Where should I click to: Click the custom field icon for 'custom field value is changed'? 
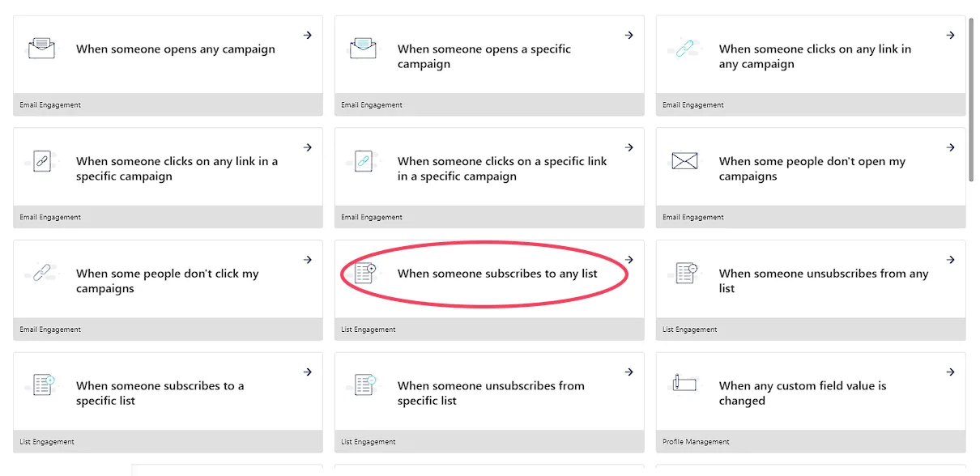685,383
